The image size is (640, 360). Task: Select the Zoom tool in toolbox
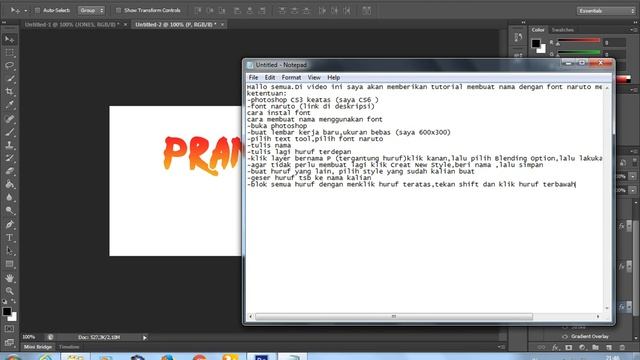click(10, 291)
